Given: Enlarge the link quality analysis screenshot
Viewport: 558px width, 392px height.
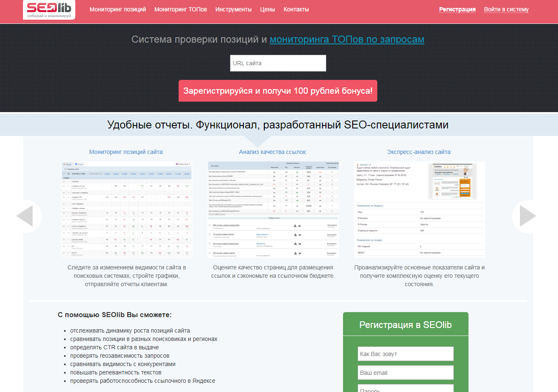Looking at the screenshot, I should (x=273, y=209).
